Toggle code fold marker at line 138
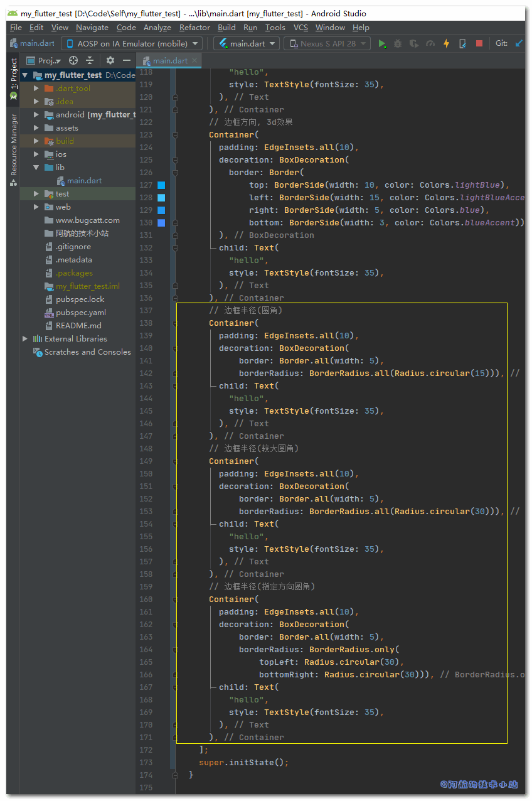 point(175,323)
